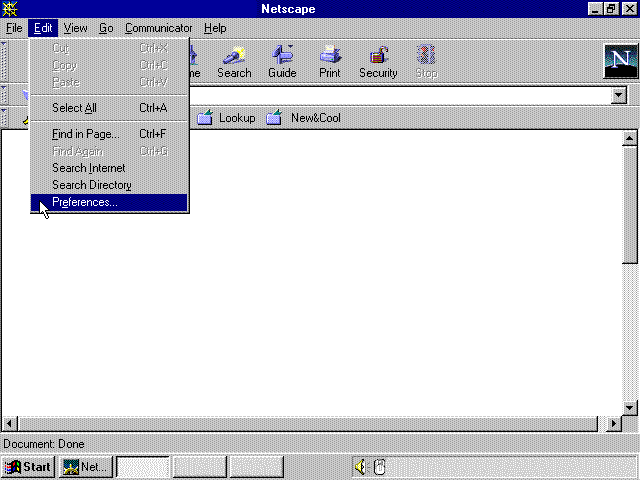Image resolution: width=640 pixels, height=480 pixels.
Task: Select the Net... taskbar button
Action: pyautogui.click(x=86, y=467)
